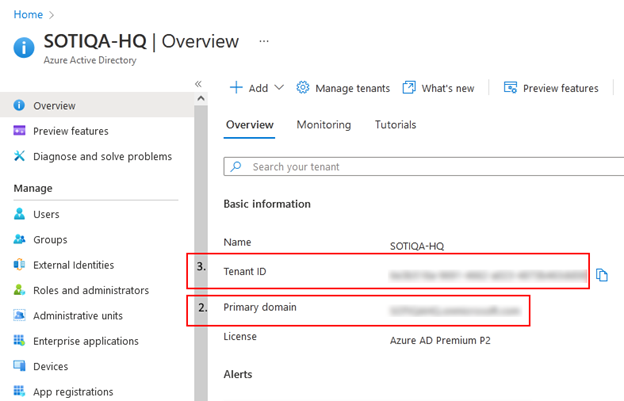624x401 pixels.
Task: Click the License label
Action: pyautogui.click(x=240, y=337)
